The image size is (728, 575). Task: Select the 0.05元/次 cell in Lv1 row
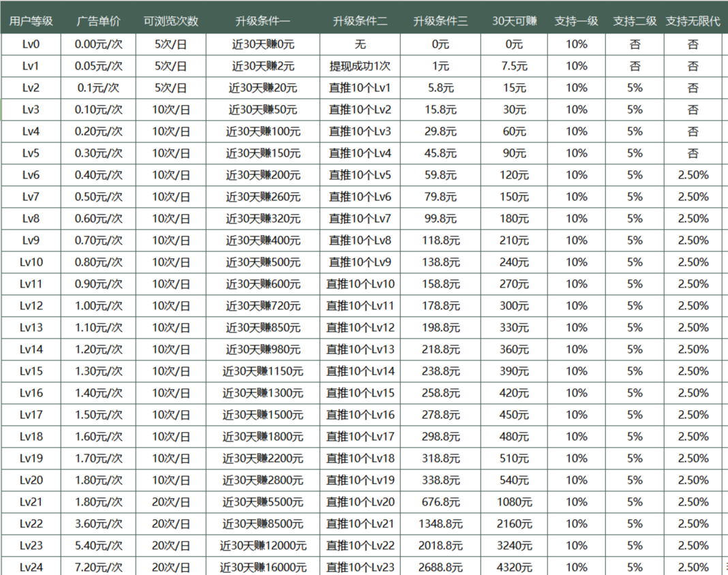tap(98, 66)
